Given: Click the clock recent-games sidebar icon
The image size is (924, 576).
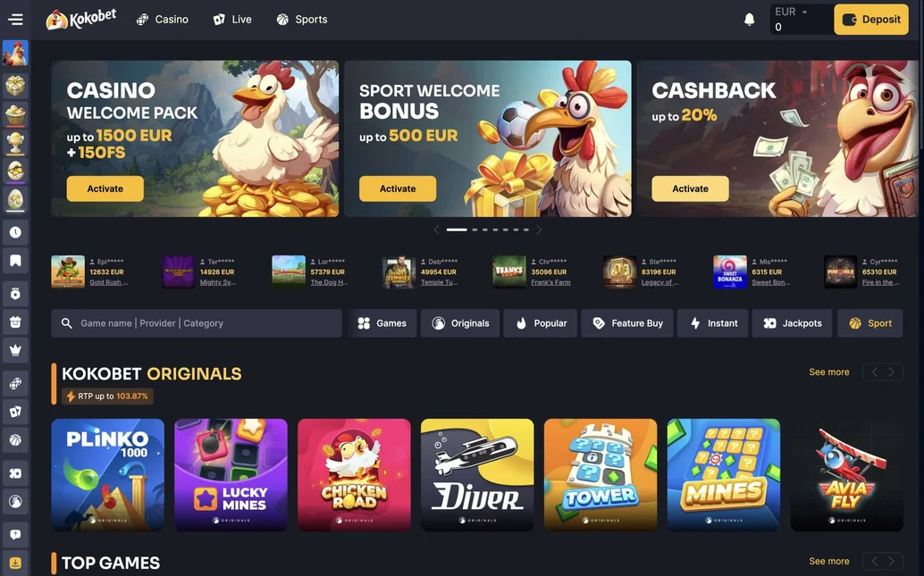Looking at the screenshot, I should pyautogui.click(x=15, y=232).
